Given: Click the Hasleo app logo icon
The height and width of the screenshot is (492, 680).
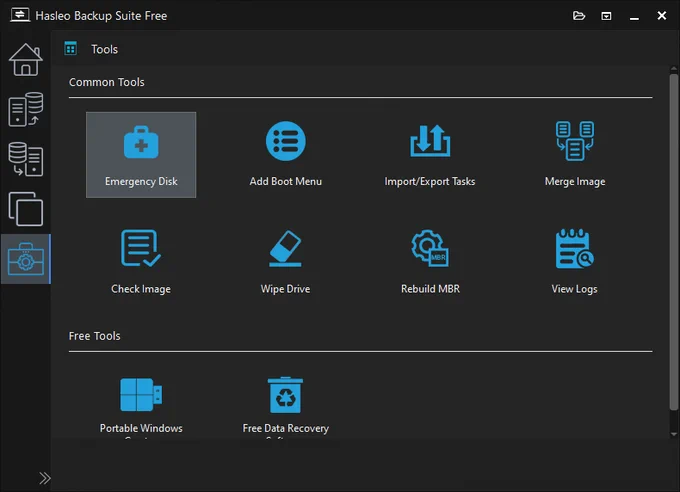Looking at the screenshot, I should (x=20, y=15).
